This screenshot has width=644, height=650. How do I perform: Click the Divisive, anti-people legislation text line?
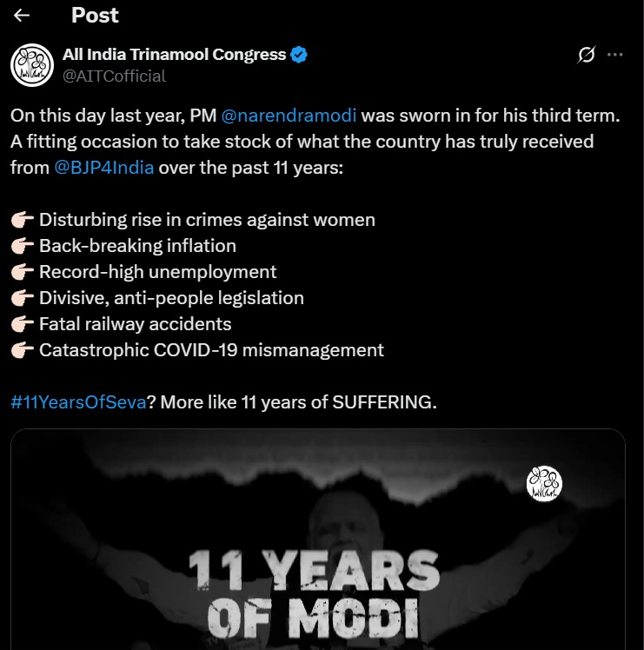point(171,298)
